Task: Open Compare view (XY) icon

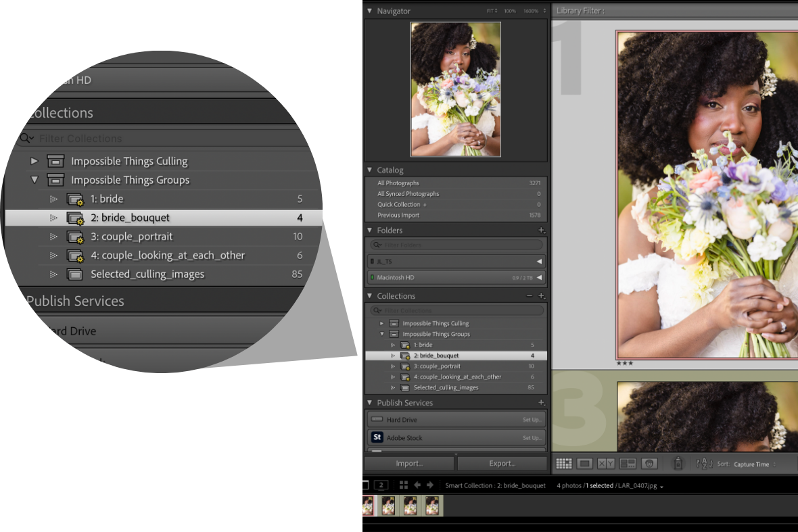Action: (606, 464)
